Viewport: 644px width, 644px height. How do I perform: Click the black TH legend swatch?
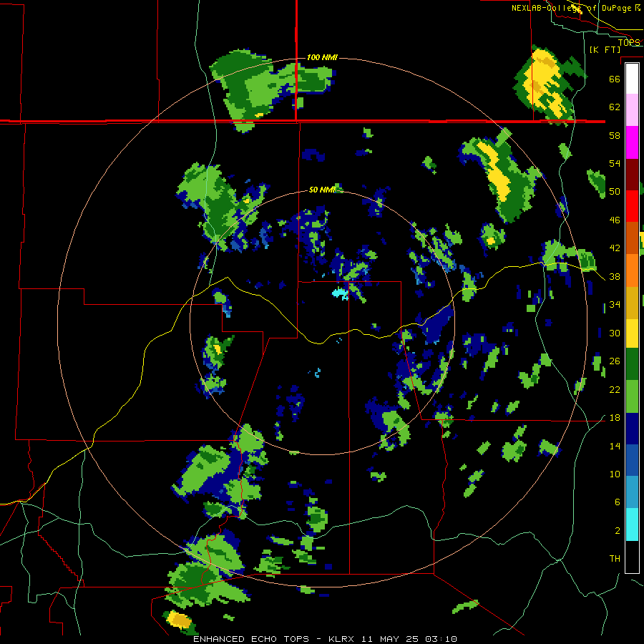(x=632, y=557)
